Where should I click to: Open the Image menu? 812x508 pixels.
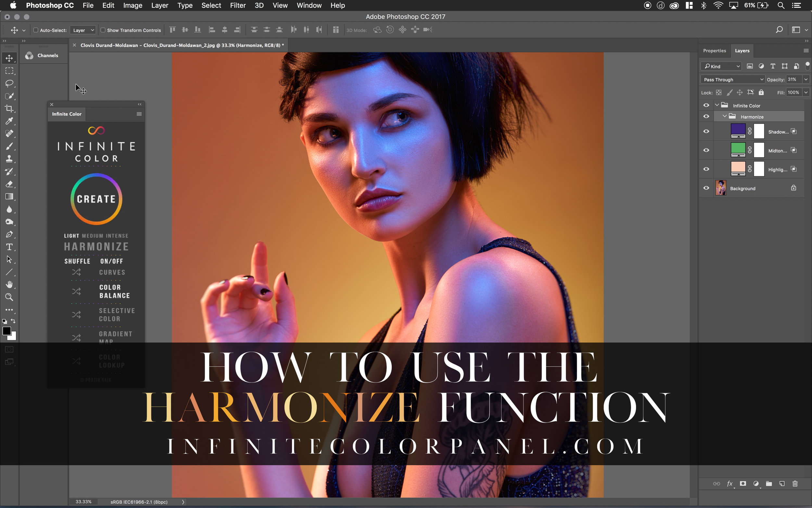[133, 6]
